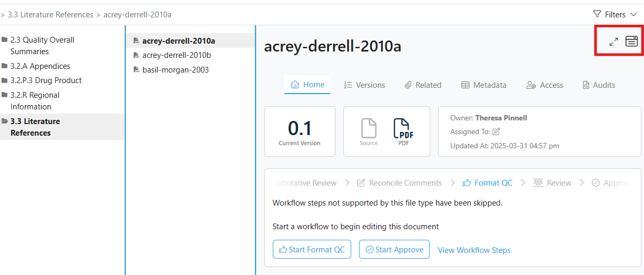Open the details panel icon at top right
This screenshot has height=275, width=644.
pos(631,41)
